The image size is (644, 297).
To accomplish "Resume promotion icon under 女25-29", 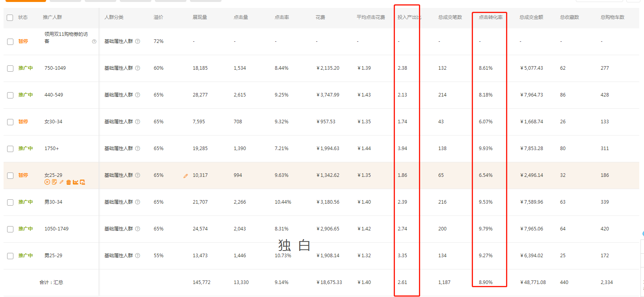I will point(47,182).
